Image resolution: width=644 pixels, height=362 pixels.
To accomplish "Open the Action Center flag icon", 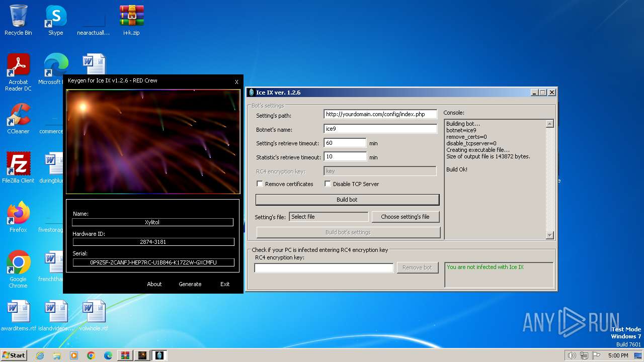I will click(x=596, y=355).
